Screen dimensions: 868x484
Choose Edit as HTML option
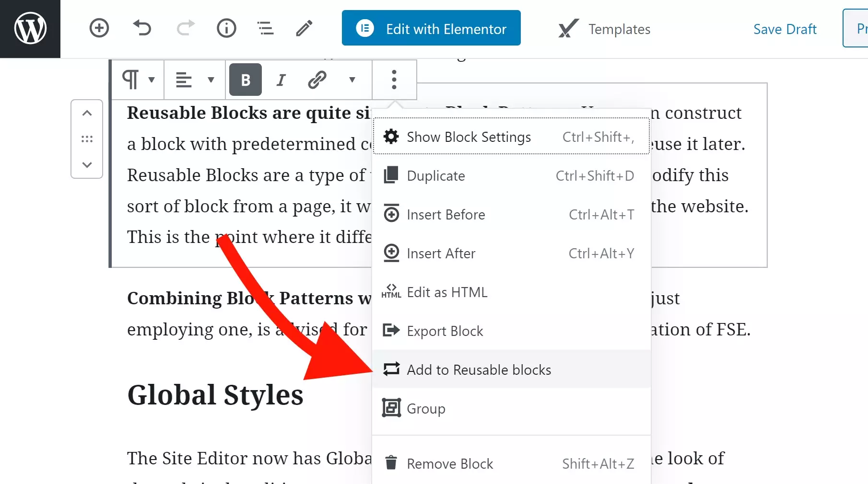pos(511,292)
